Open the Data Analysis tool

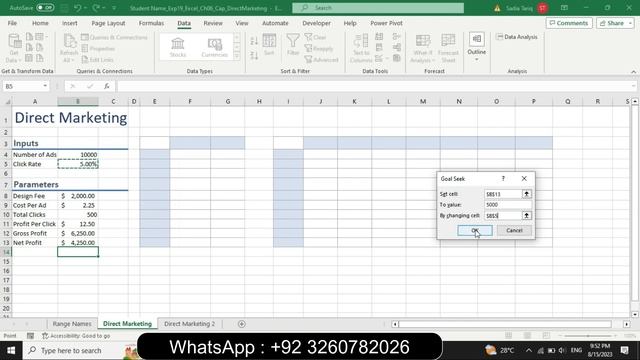517,37
